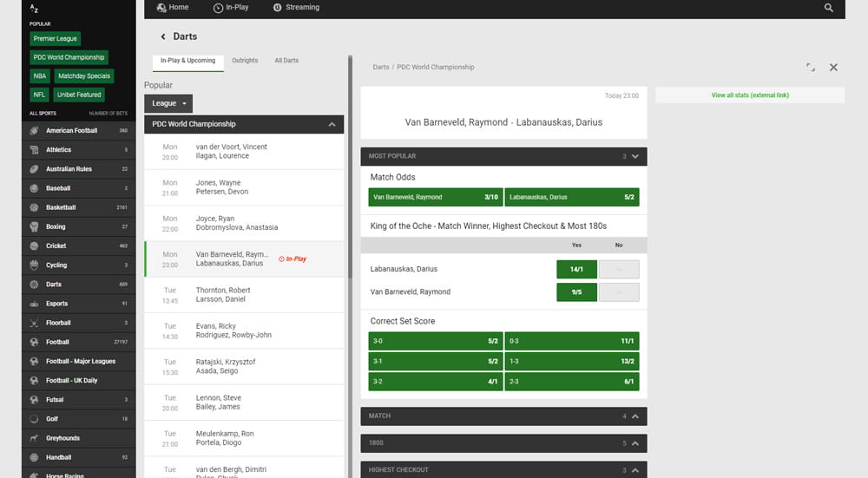Open the Premier League popular shortcut
This screenshot has height=478, width=868.
(55, 39)
